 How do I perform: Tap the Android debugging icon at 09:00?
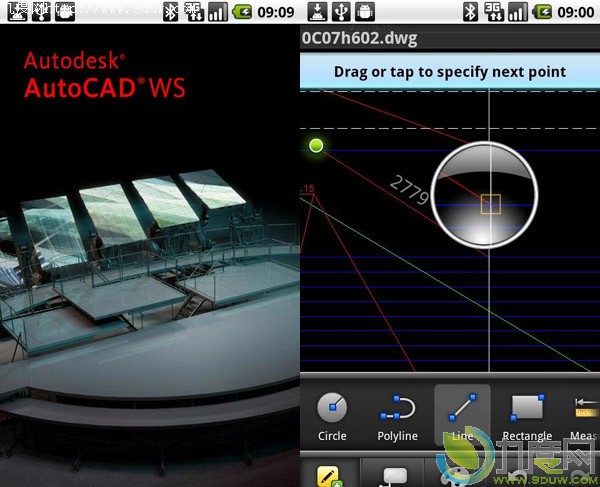[365, 12]
